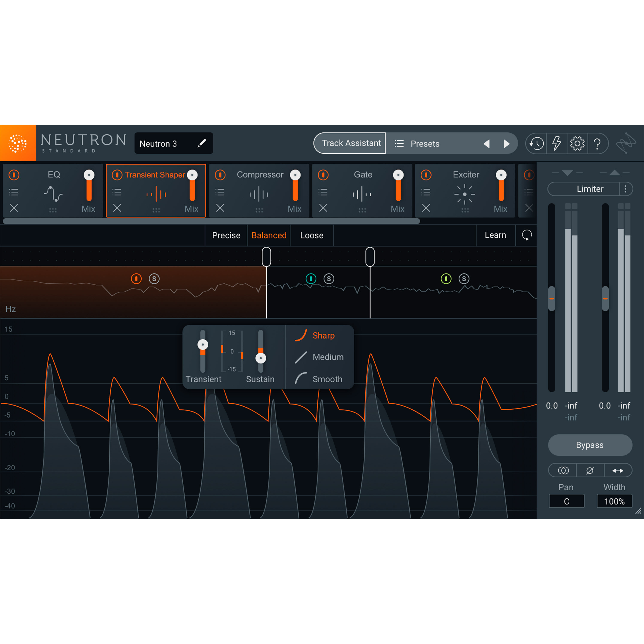Open the Presets browser

click(x=425, y=143)
